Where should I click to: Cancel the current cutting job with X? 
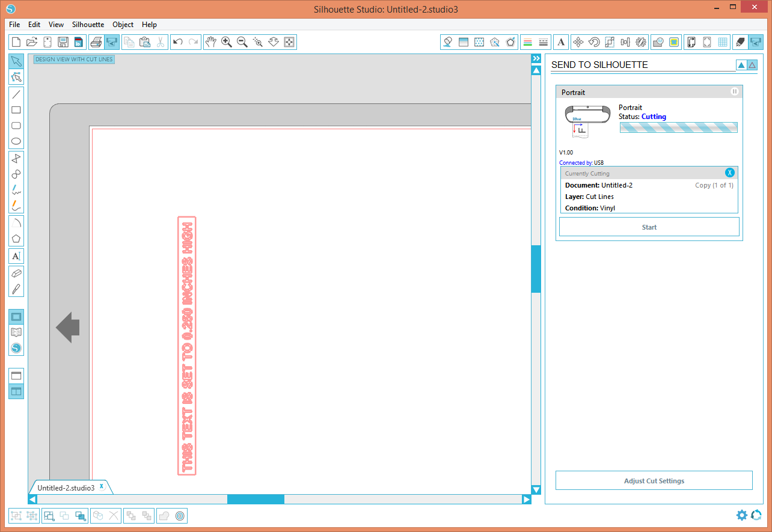coord(730,173)
